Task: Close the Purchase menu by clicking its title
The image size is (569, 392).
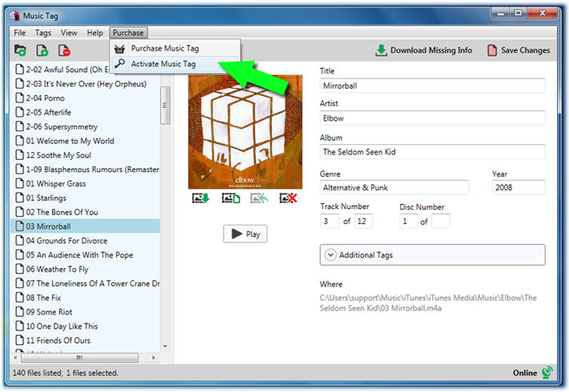Action: (x=128, y=33)
